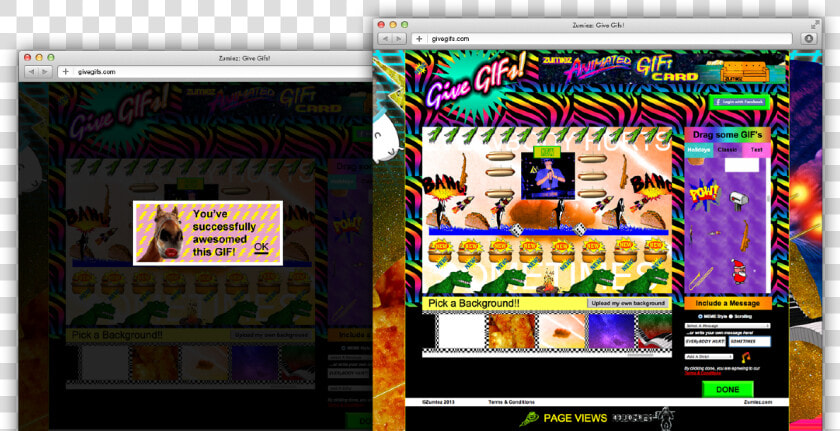The width and height of the screenshot is (840, 431).
Task: Click the music note sound preview icon
Action: 745,357
